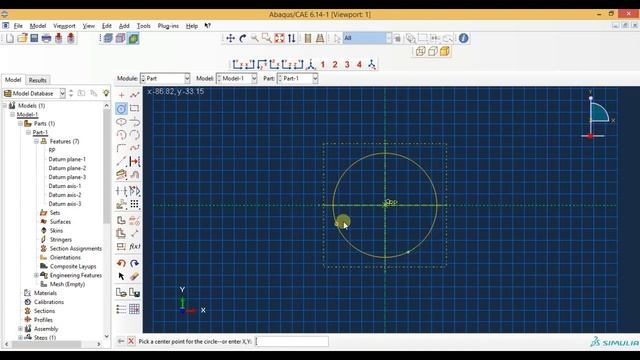Open the File menu
This screenshot has height=360, width=640.
point(18,26)
